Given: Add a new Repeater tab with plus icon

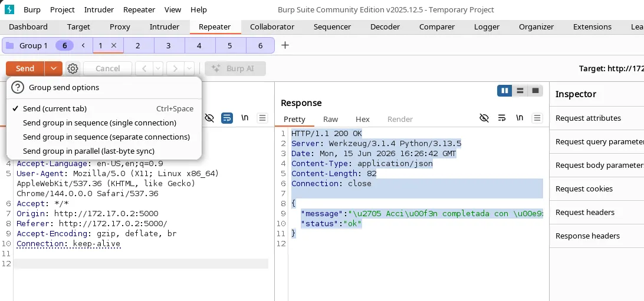Looking at the screenshot, I should click(285, 45).
